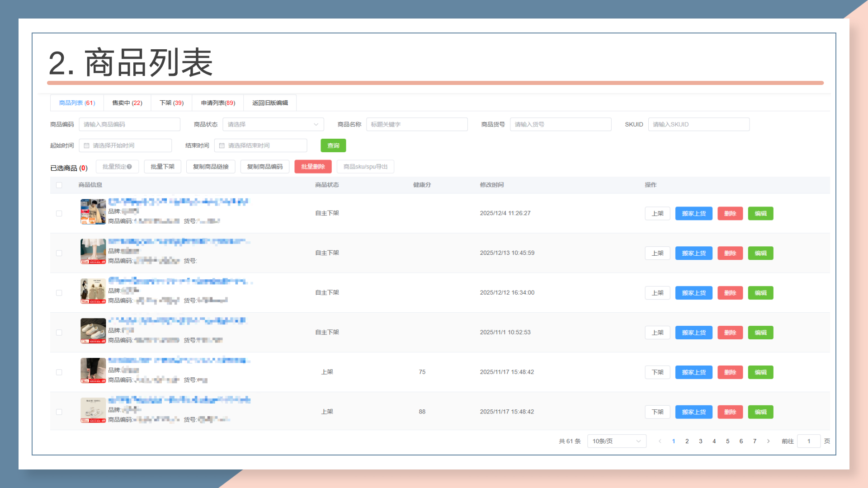This screenshot has height=488, width=868.
Task: Click calendar icon in 起始时间 field
Action: click(x=86, y=145)
